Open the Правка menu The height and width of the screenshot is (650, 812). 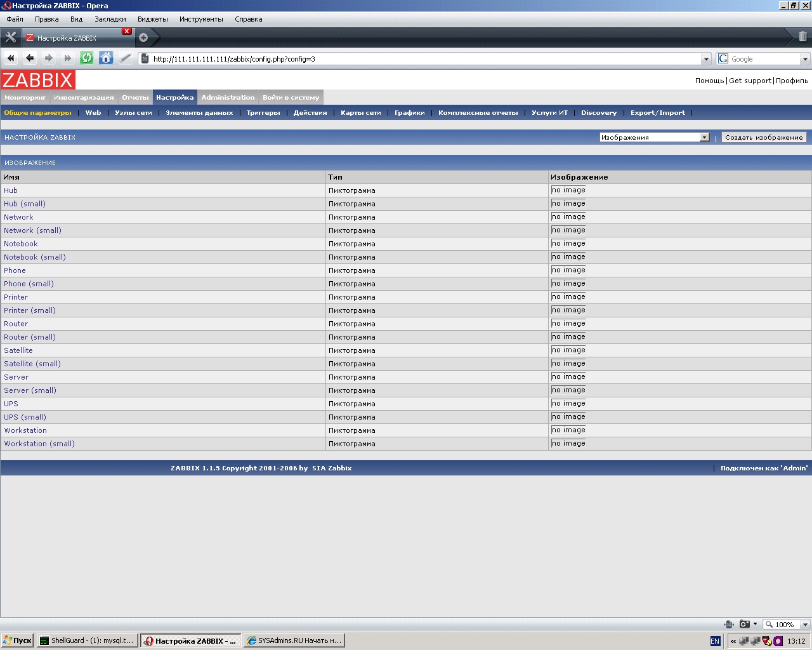point(46,19)
